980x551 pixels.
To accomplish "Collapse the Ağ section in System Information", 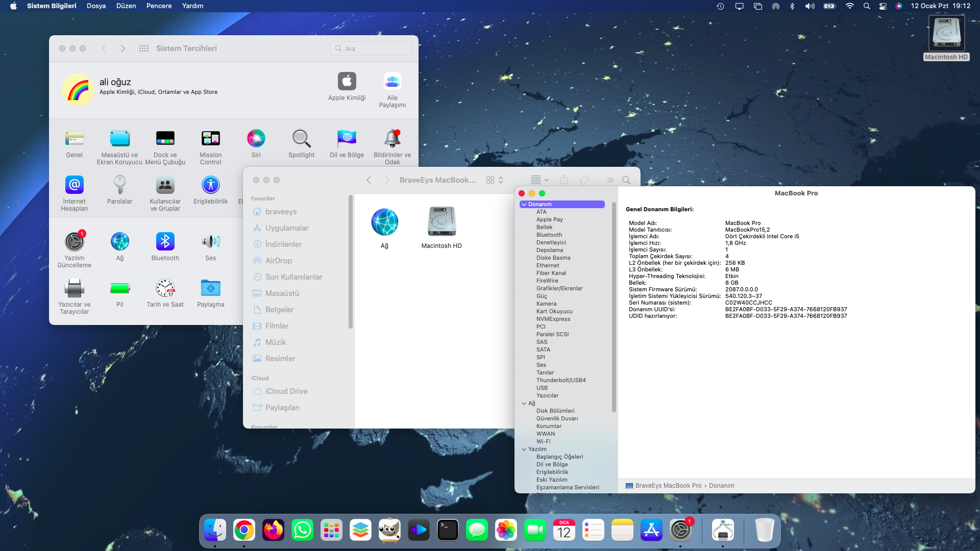I will click(524, 404).
